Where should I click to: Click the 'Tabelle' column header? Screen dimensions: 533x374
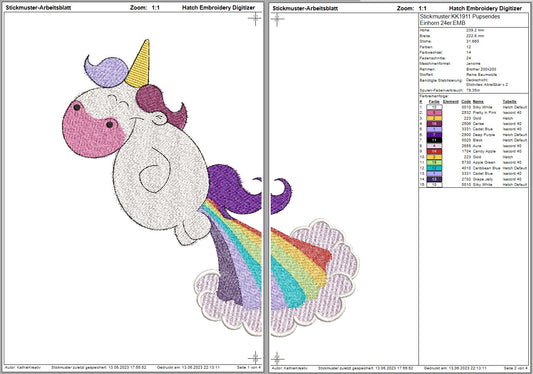[510, 102]
